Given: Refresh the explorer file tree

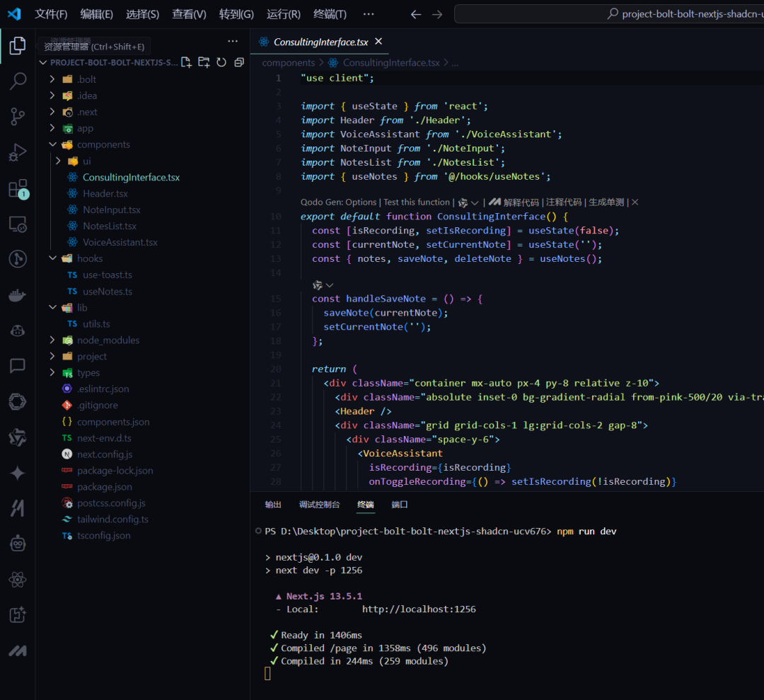Looking at the screenshot, I should point(221,62).
